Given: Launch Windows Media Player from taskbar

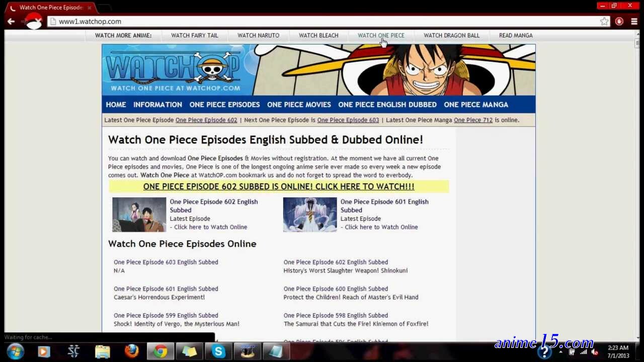Looking at the screenshot, I should (44, 351).
